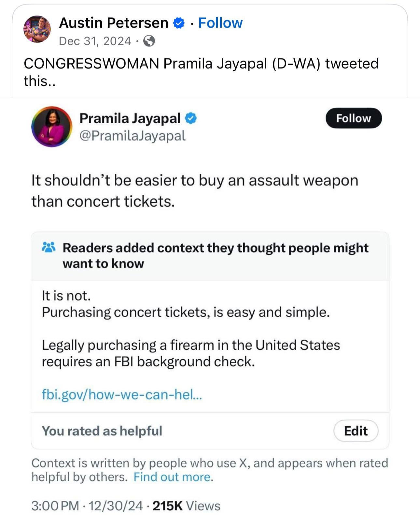
Task: Click the blue verified badge beside Austin Petersen
Action: (x=178, y=23)
